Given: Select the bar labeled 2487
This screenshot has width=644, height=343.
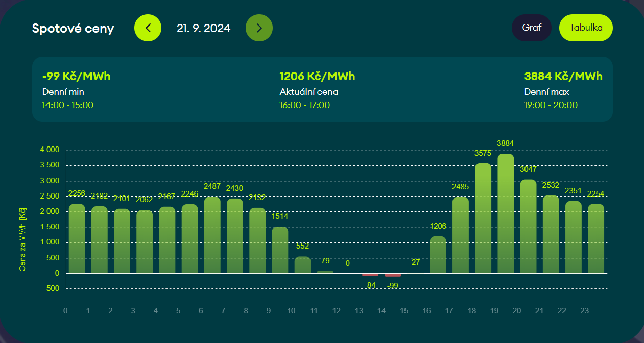Looking at the screenshot, I should [212, 235].
